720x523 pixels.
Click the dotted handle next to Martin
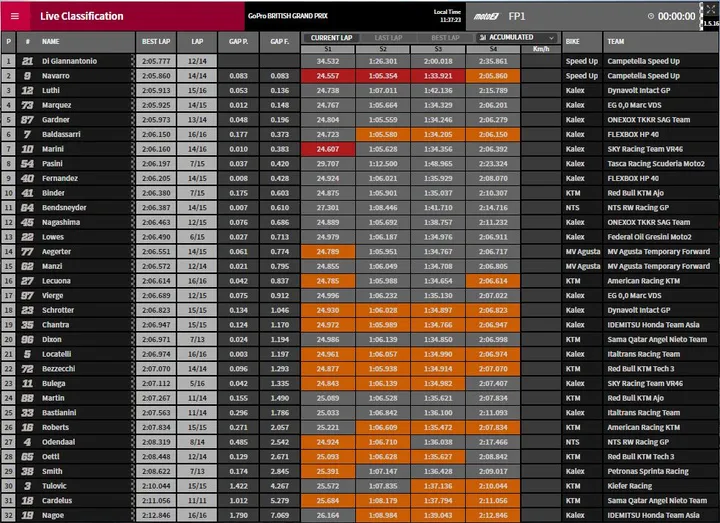(x=133, y=398)
